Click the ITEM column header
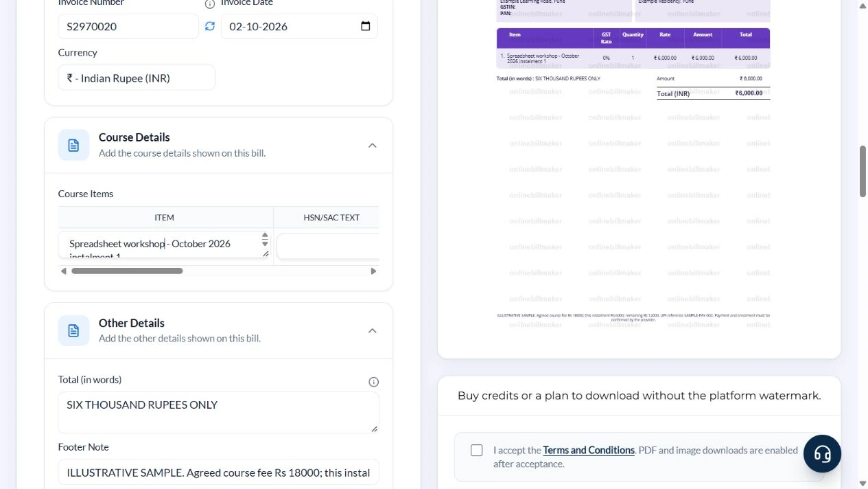The height and width of the screenshot is (489, 868). pyautogui.click(x=165, y=217)
